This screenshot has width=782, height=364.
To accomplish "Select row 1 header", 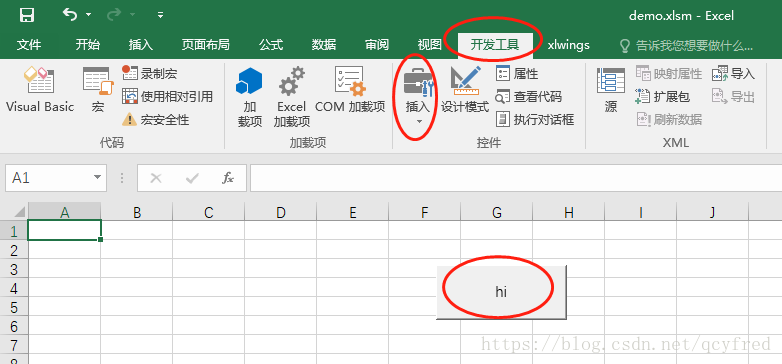I will pos(14,230).
